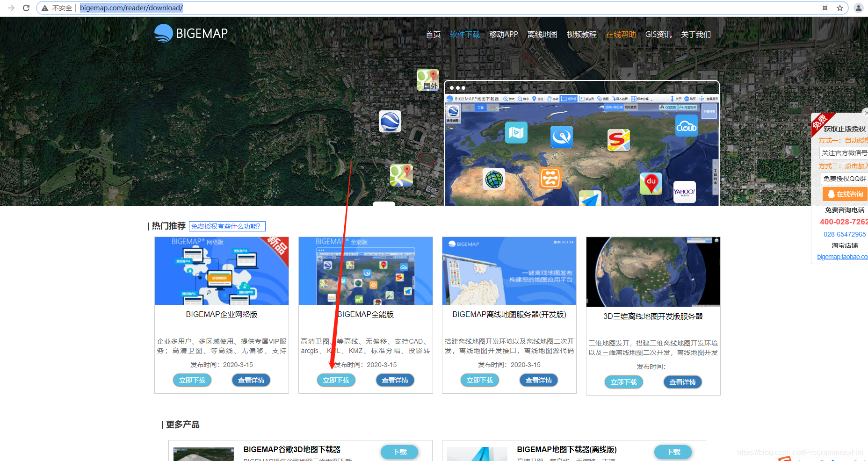This screenshot has height=461, width=868.
Task: Click 下载 for BIGEMAP地图下载器(离线版)
Action: click(x=673, y=452)
